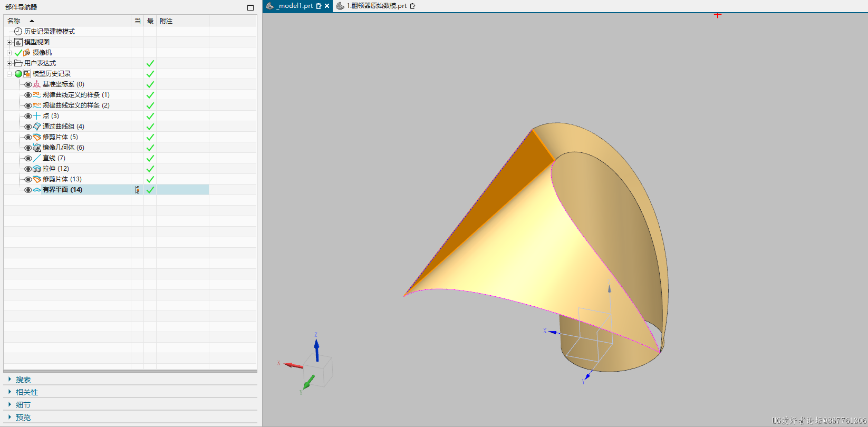Click the part icon on 1.翻领器原始数模.prt tab
This screenshot has height=427, width=868.
click(x=340, y=6)
